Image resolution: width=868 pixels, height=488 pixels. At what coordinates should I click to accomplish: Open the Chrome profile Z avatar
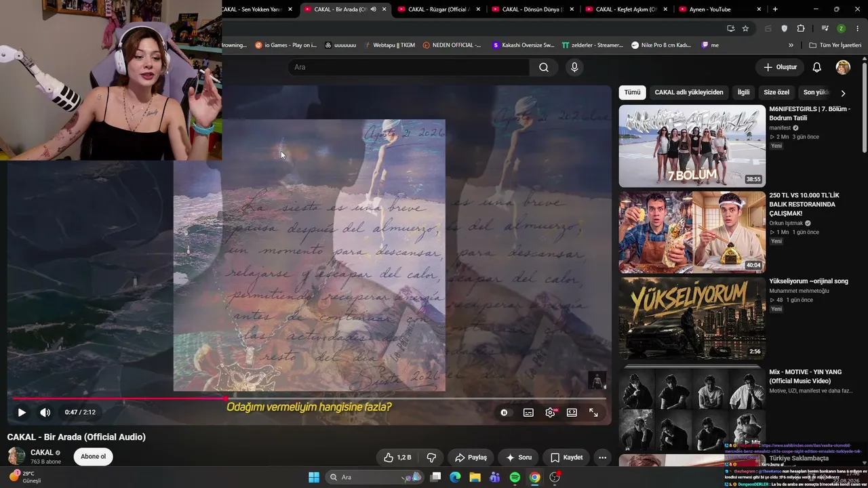[841, 28]
